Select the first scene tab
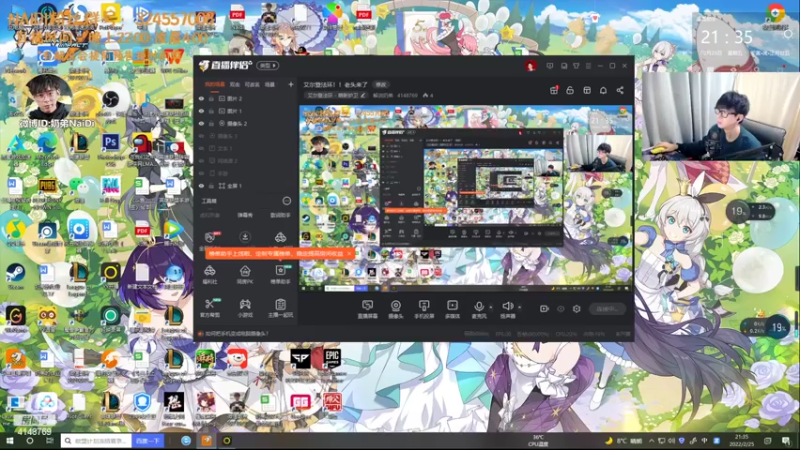800x450 pixels. click(214, 84)
